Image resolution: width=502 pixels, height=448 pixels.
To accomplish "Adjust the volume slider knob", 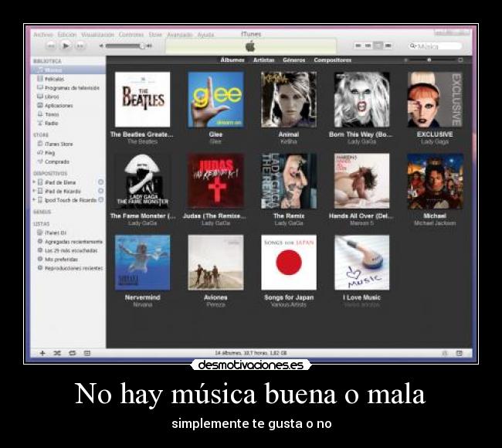I will click(142, 46).
